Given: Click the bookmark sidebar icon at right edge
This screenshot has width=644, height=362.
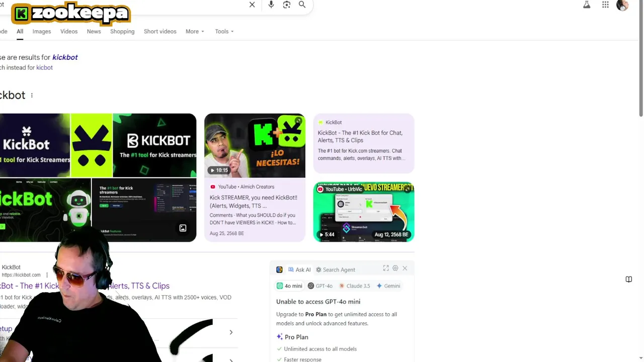Looking at the screenshot, I should (628, 279).
